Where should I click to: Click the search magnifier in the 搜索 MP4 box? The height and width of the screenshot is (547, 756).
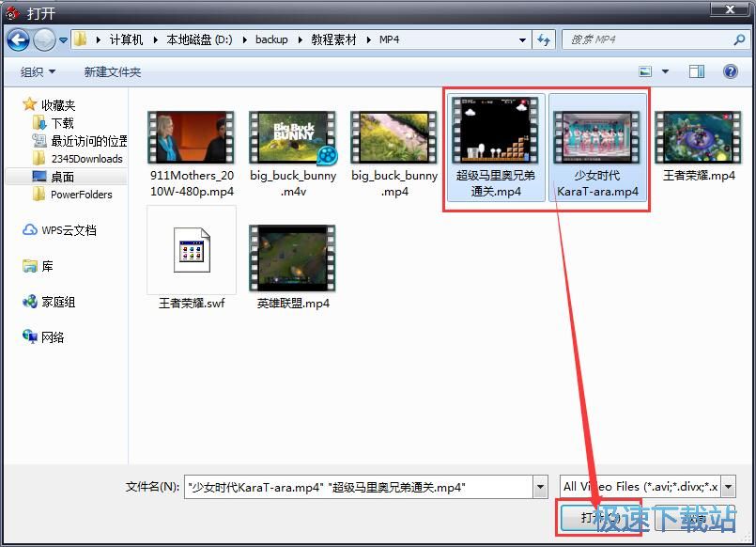coord(738,39)
